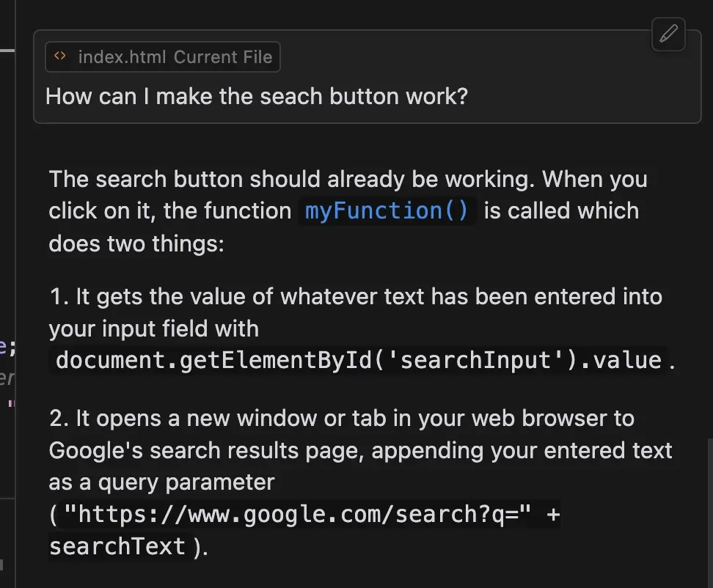This screenshot has width=713, height=588.
Task: Click the 'your input field with' text line
Action: (153, 329)
